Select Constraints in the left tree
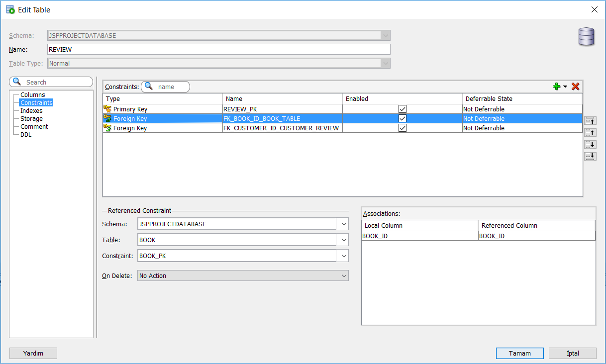 [36, 102]
